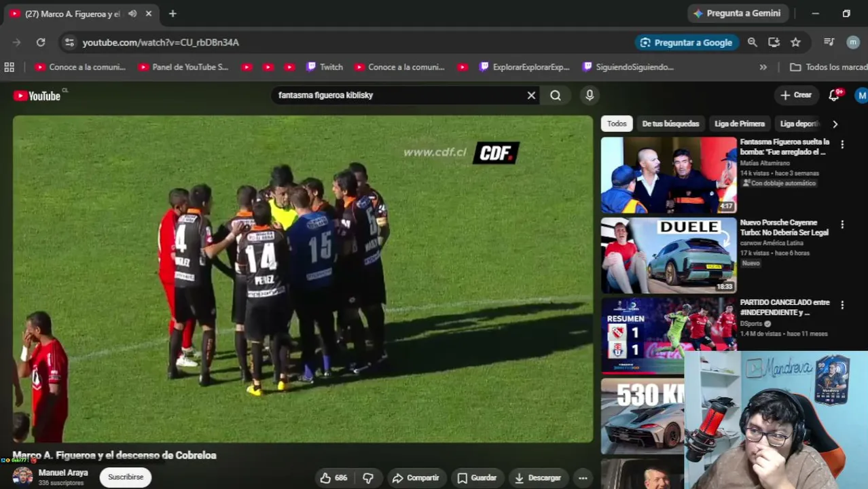This screenshot has width=868, height=489.
Task: Open Nuevo Porsche Cayenne Turbo video title
Action: (x=784, y=228)
